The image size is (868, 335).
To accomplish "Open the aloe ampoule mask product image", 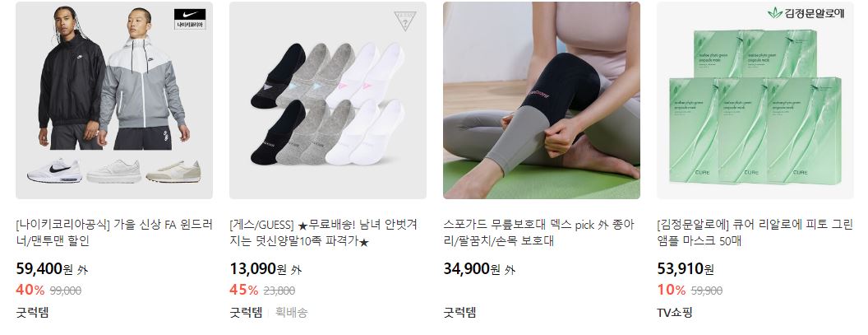I will click(755, 100).
